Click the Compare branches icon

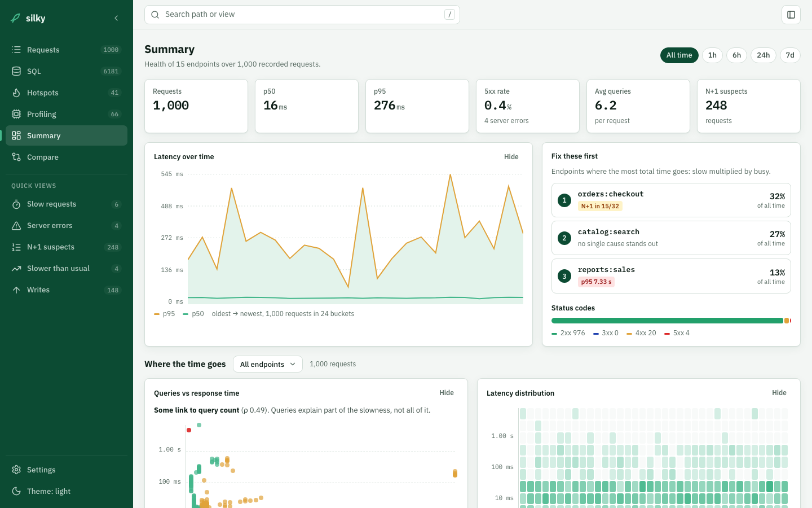pos(16,157)
